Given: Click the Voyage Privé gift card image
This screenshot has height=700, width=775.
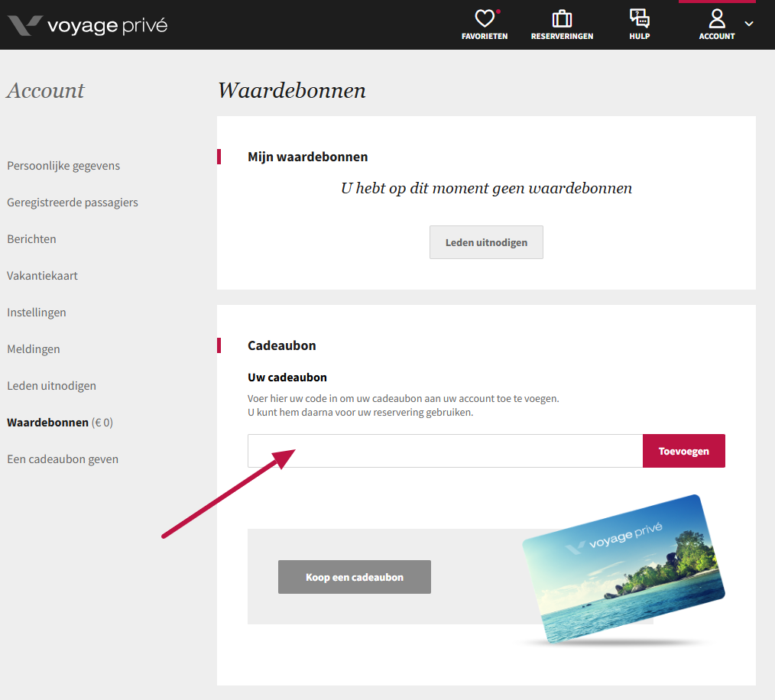Looking at the screenshot, I should [622, 568].
